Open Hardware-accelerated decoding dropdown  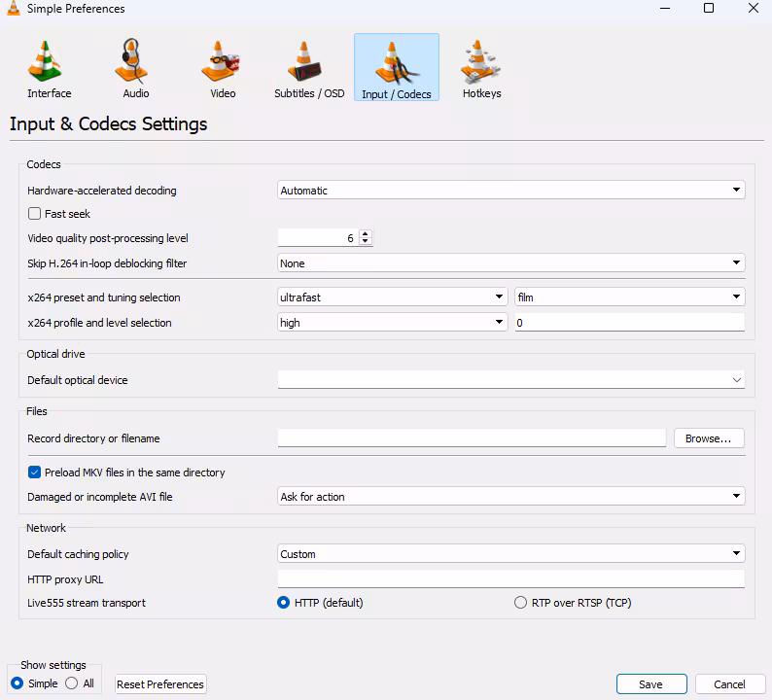pyautogui.click(x=511, y=190)
